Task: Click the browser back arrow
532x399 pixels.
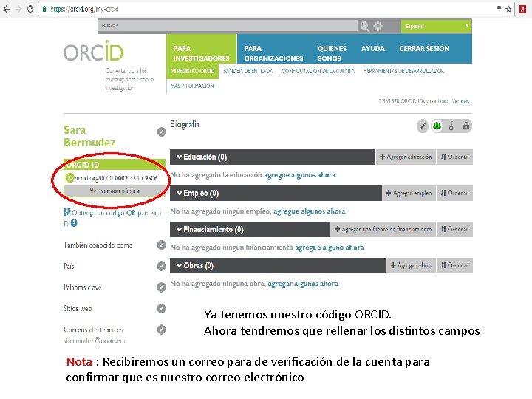Action: click(x=6, y=9)
